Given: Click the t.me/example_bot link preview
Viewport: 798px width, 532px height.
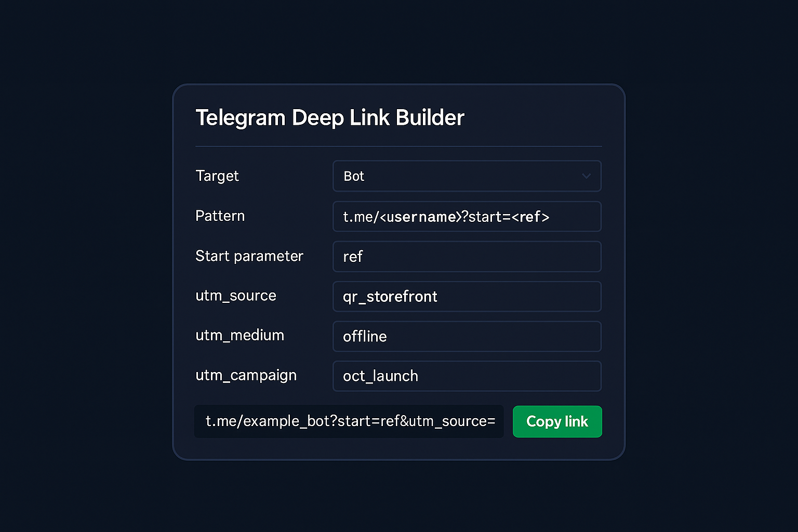Looking at the screenshot, I should pos(349,421).
